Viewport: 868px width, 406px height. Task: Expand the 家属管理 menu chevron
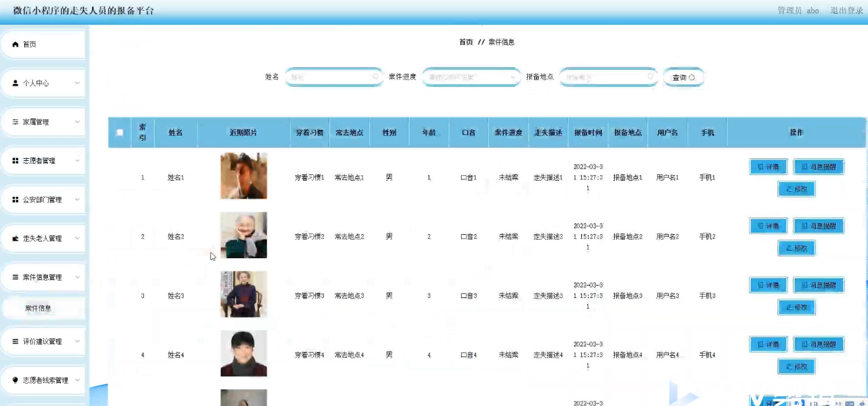(x=78, y=122)
